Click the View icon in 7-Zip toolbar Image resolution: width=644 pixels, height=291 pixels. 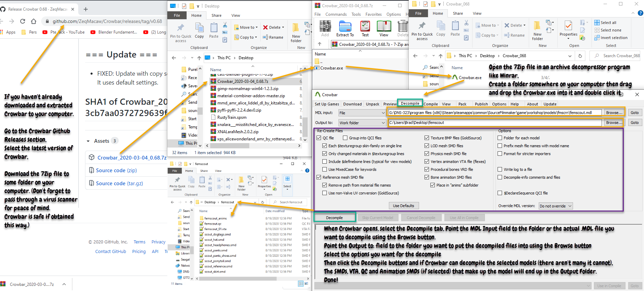(384, 29)
